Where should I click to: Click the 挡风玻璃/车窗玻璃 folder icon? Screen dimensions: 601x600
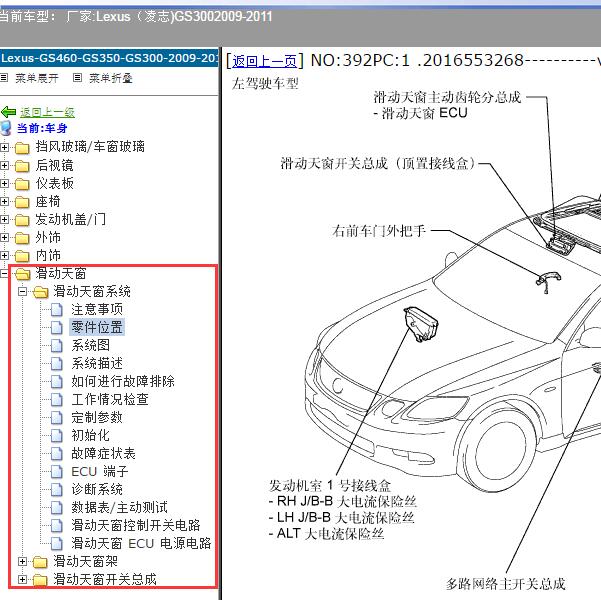coord(22,148)
